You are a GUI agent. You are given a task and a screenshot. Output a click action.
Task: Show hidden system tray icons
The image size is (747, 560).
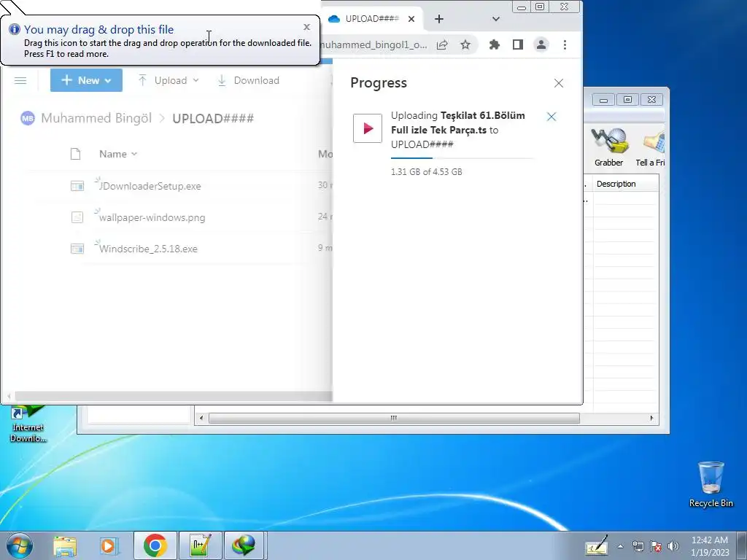[x=620, y=546]
